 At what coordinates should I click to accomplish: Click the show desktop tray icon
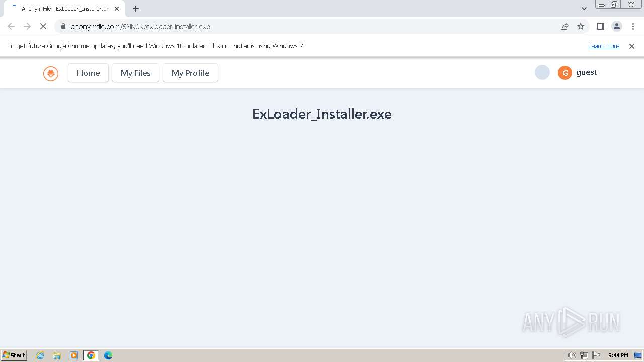[x=638, y=355]
